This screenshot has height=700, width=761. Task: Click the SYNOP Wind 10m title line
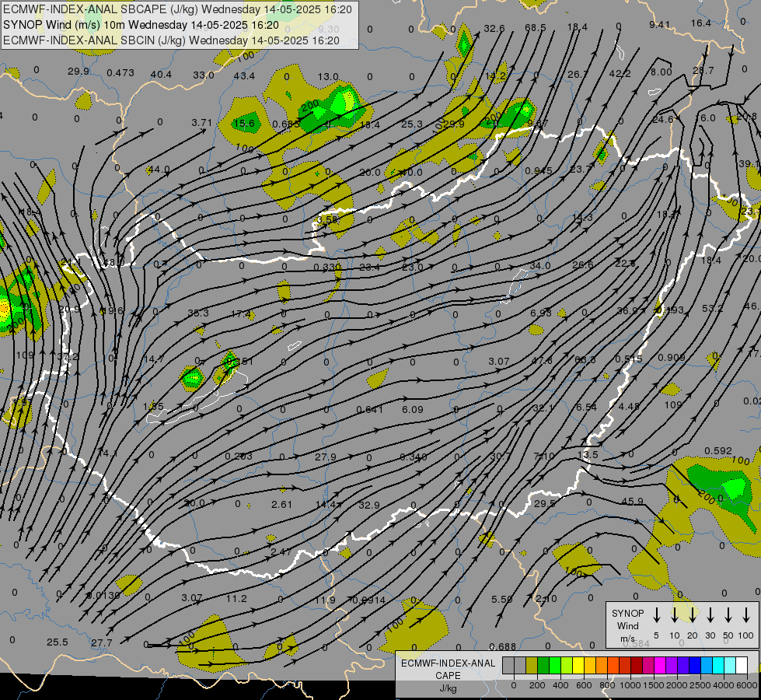pos(141,25)
